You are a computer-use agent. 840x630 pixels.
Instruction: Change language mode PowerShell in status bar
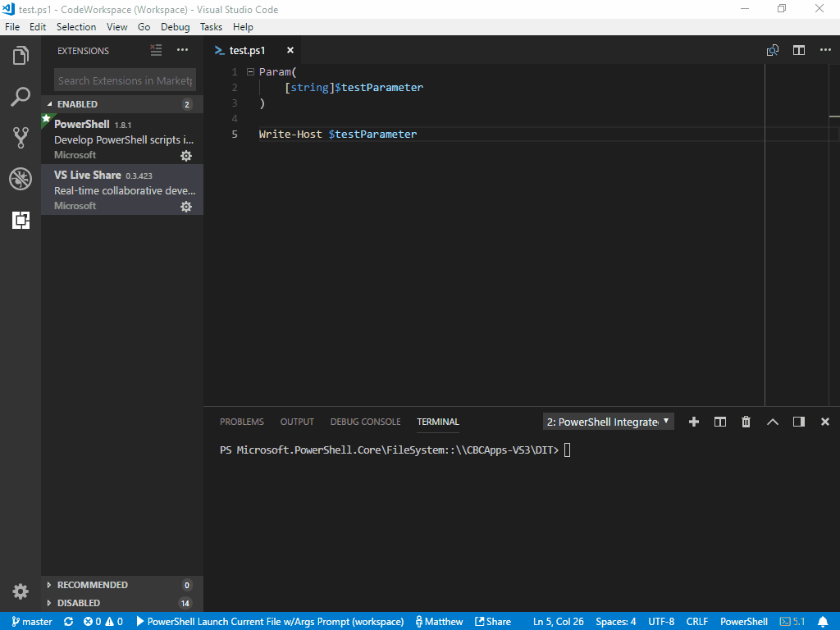click(743, 622)
